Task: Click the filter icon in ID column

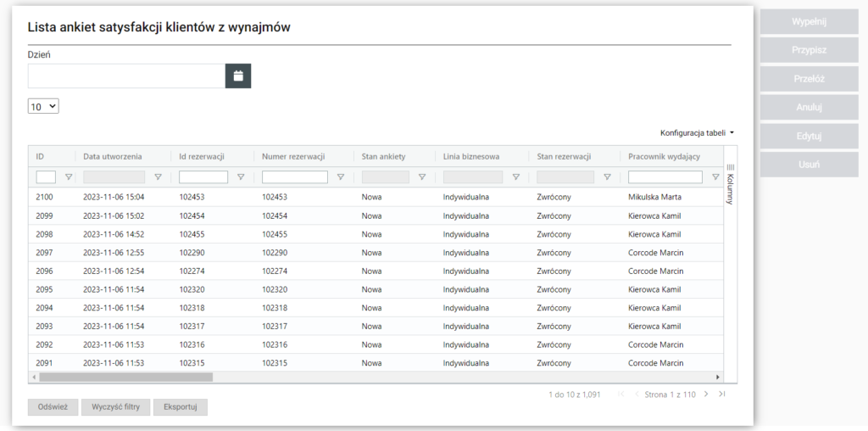Action: (69, 177)
